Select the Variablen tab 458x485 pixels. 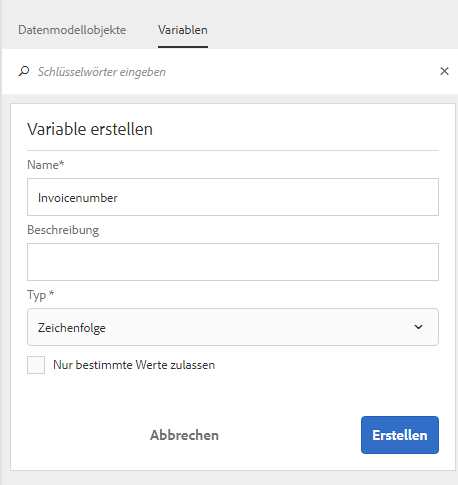(183, 30)
